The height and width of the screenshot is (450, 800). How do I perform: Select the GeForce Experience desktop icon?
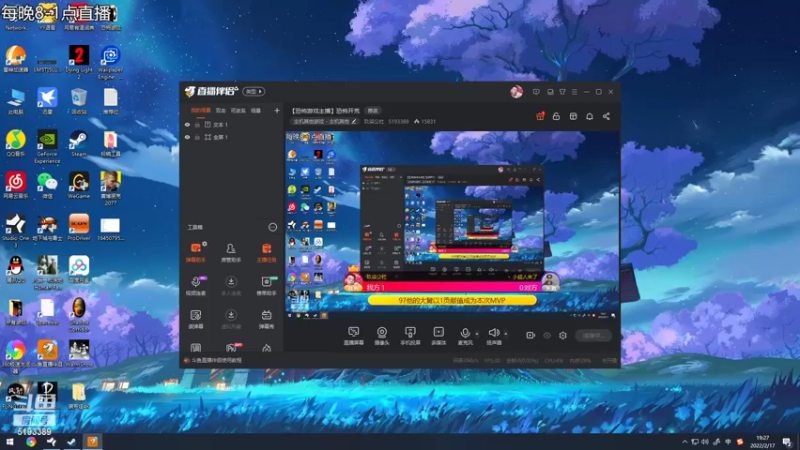click(x=47, y=147)
